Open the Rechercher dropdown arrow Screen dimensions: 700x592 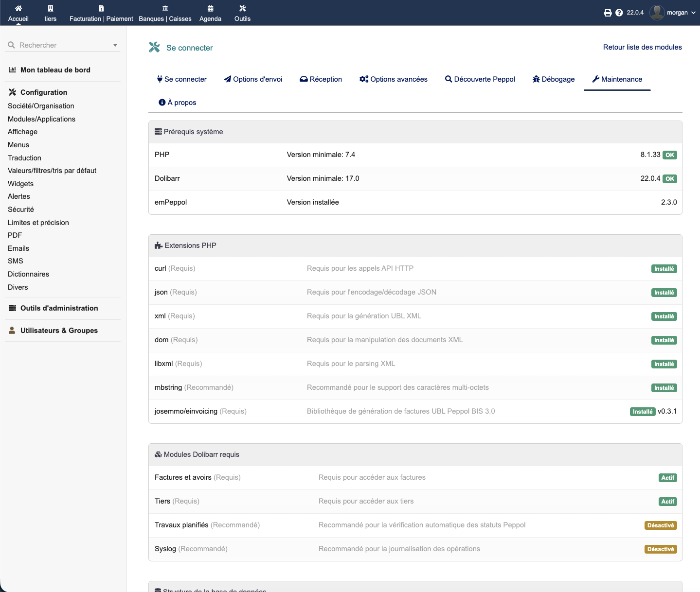[115, 45]
